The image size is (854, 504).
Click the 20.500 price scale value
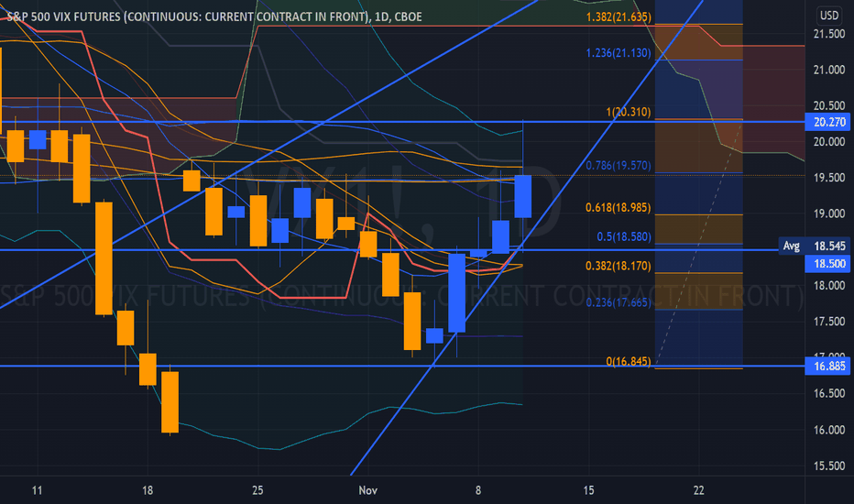click(x=829, y=105)
